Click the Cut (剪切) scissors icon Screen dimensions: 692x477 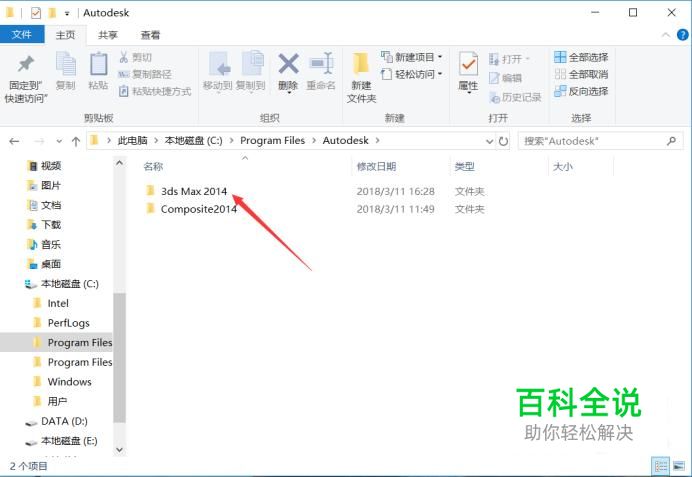(124, 57)
